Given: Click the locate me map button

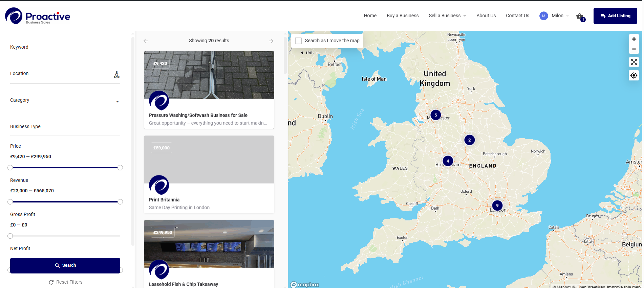Looking at the screenshot, I should pos(634,75).
